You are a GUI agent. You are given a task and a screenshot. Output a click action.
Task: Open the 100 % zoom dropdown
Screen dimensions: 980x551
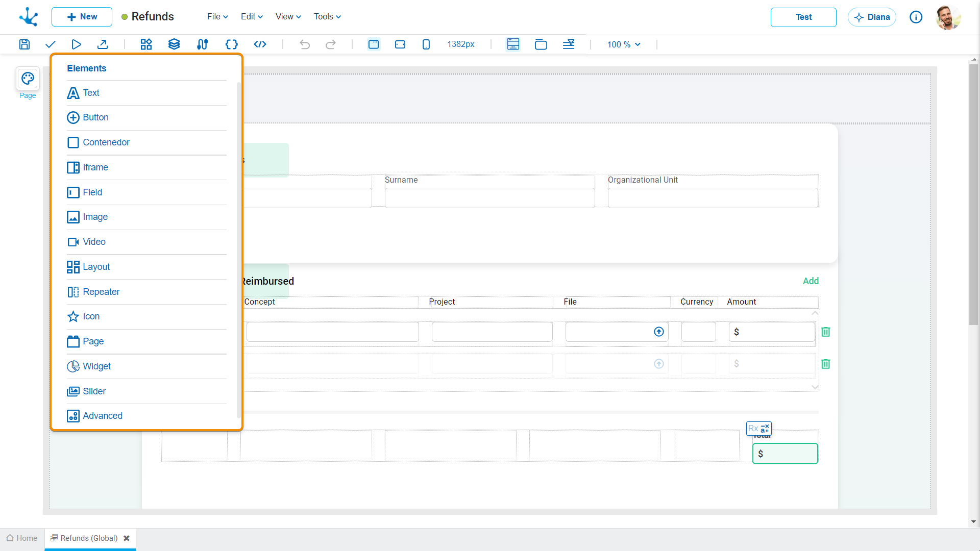click(x=624, y=44)
